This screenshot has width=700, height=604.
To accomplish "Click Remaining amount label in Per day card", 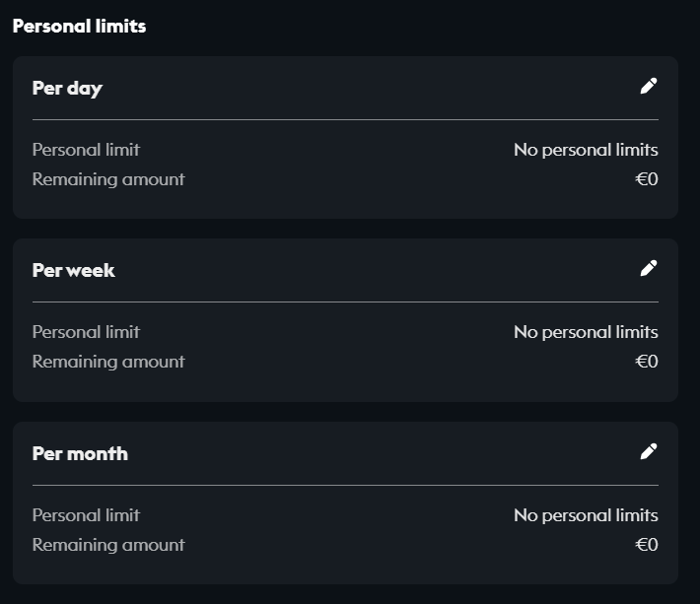I will [108, 179].
